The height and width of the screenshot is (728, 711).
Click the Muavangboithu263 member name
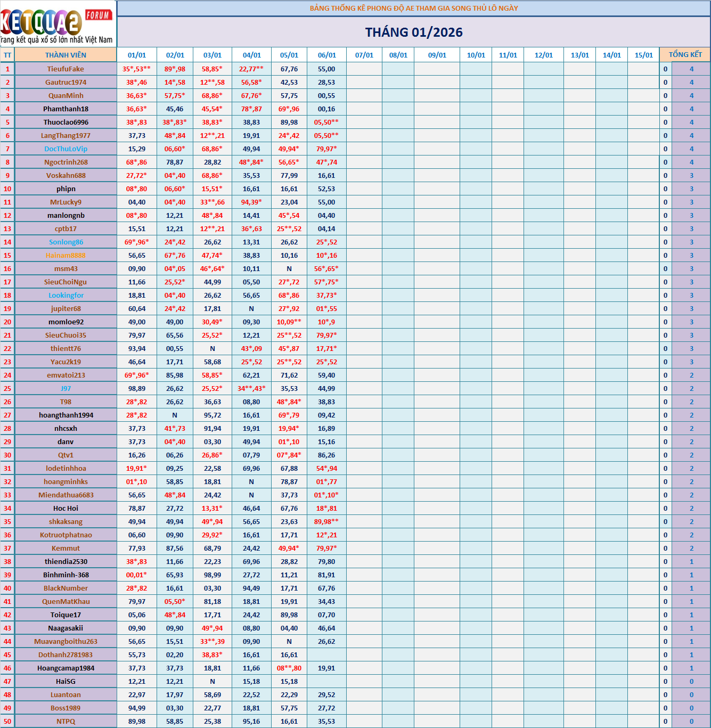pos(66,641)
